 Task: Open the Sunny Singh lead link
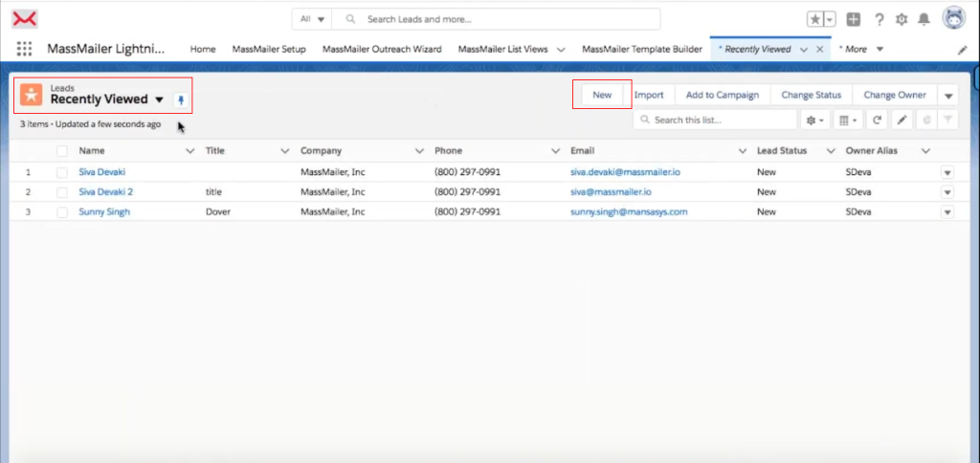(x=104, y=211)
